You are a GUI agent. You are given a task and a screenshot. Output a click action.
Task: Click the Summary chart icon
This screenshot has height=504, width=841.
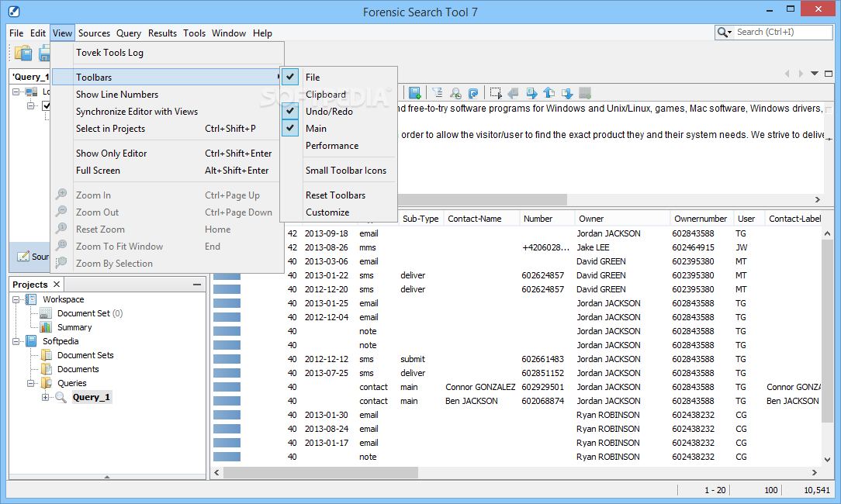point(46,327)
